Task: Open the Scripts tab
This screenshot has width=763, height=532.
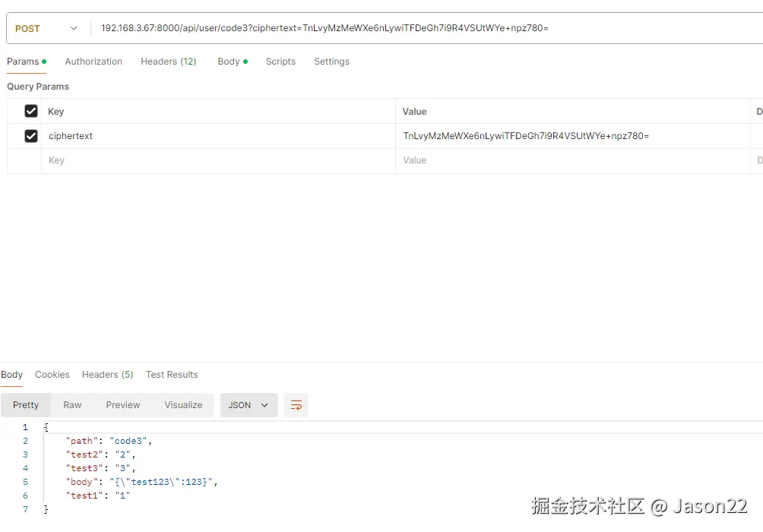Action: click(280, 62)
